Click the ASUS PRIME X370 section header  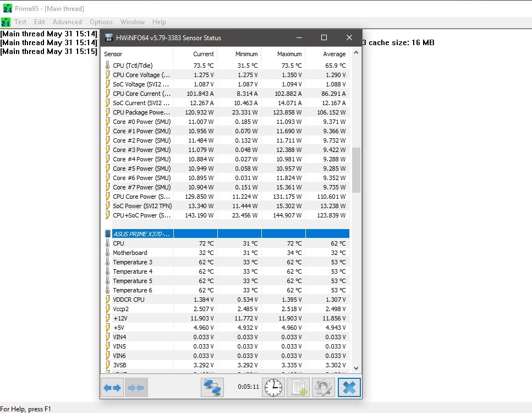225,233
